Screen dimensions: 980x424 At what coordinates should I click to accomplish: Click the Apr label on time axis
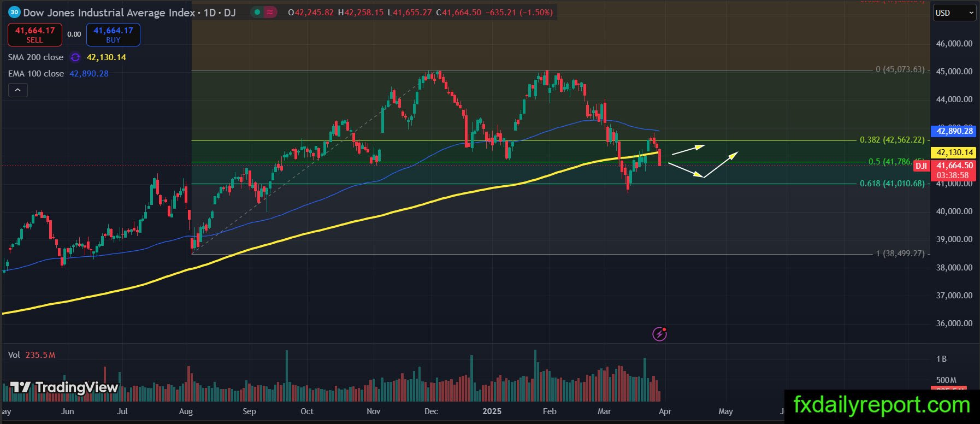point(665,411)
